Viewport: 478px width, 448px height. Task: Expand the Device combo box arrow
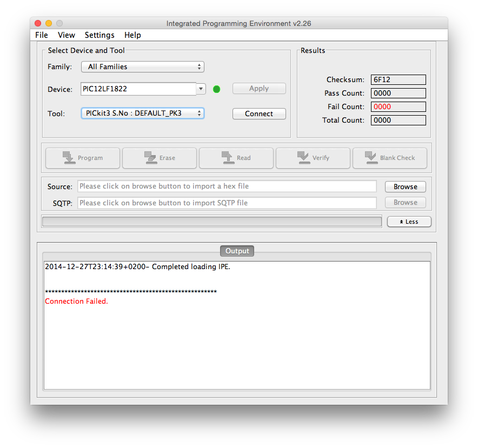201,89
